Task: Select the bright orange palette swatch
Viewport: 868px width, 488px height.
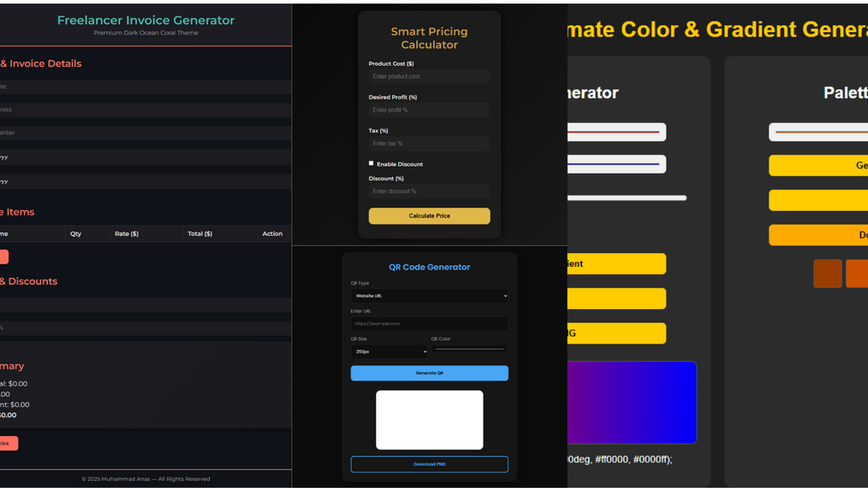Action: (857, 273)
